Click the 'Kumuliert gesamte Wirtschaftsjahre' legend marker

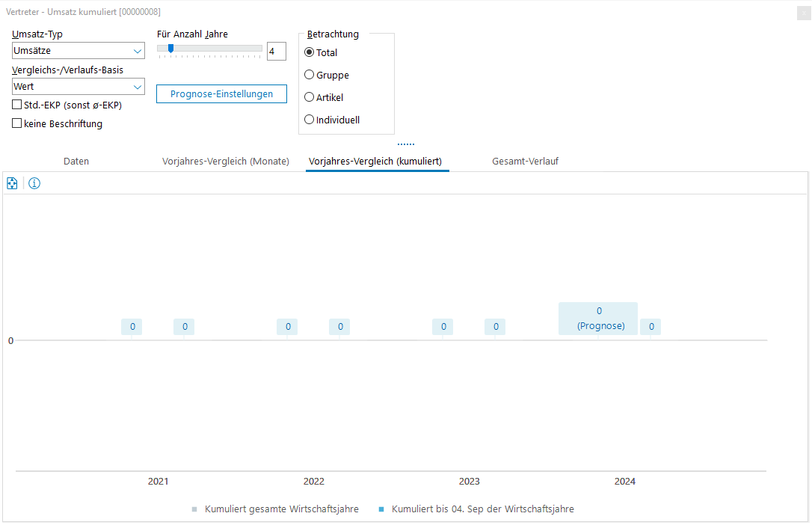coord(194,509)
